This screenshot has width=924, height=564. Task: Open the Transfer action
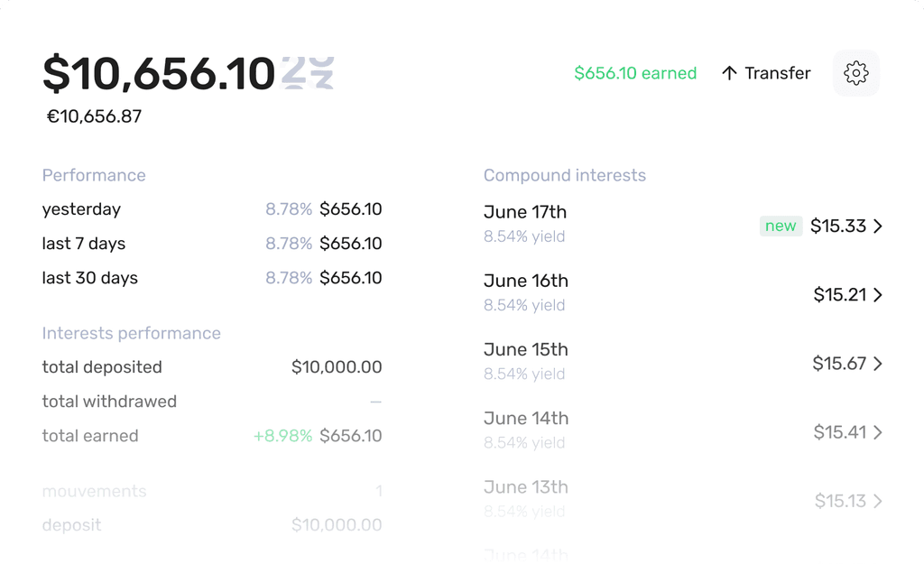[766, 73]
